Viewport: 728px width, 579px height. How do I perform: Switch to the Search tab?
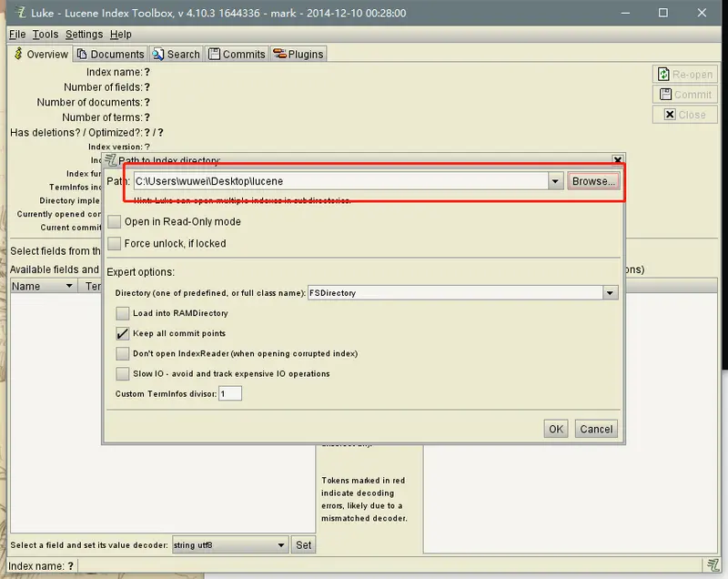177,55
